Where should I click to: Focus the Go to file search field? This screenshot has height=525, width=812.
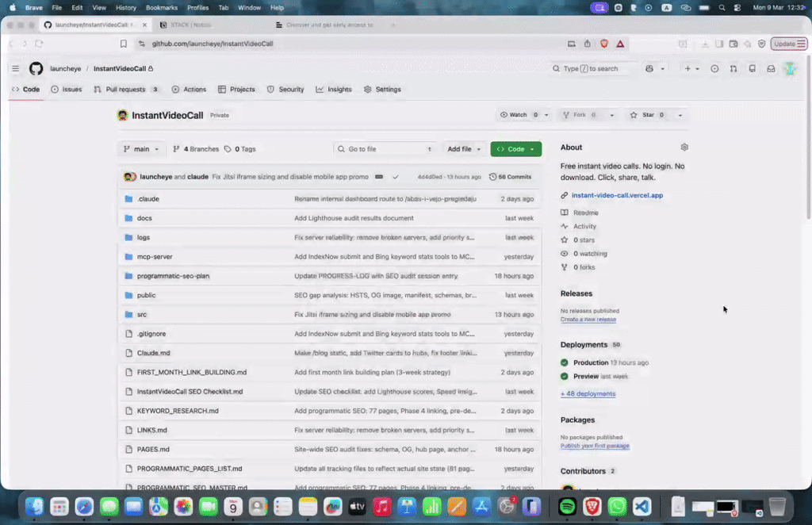(385, 148)
